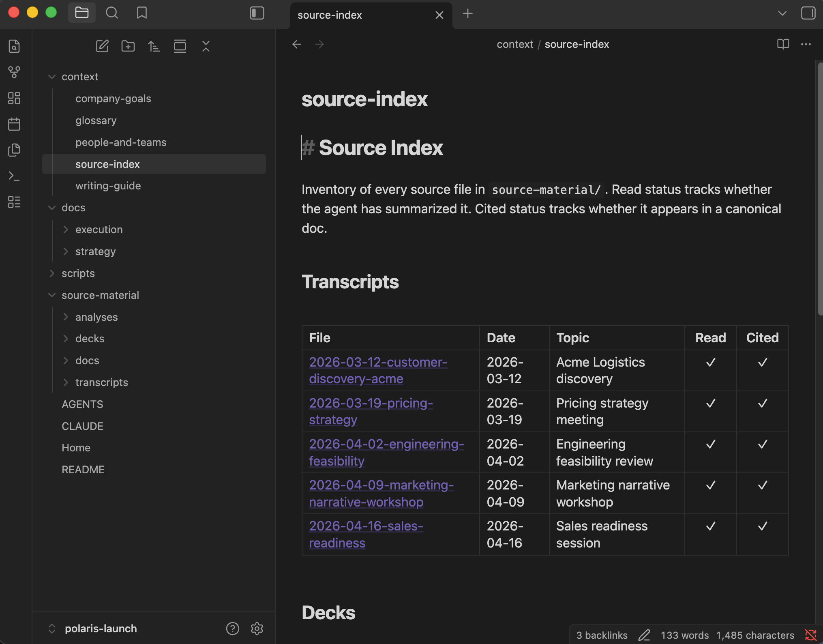This screenshot has width=823, height=644.
Task: Open tab list dropdown chevron
Action: pos(782,13)
